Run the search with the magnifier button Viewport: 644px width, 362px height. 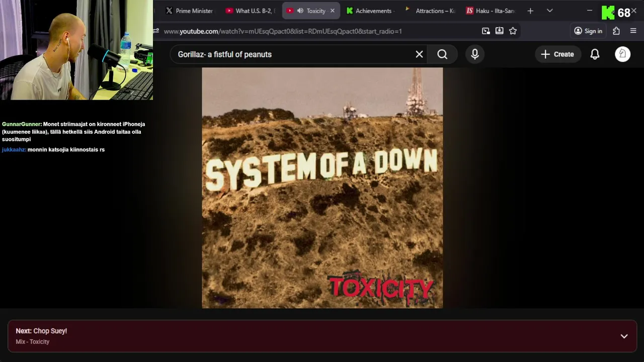tap(442, 54)
